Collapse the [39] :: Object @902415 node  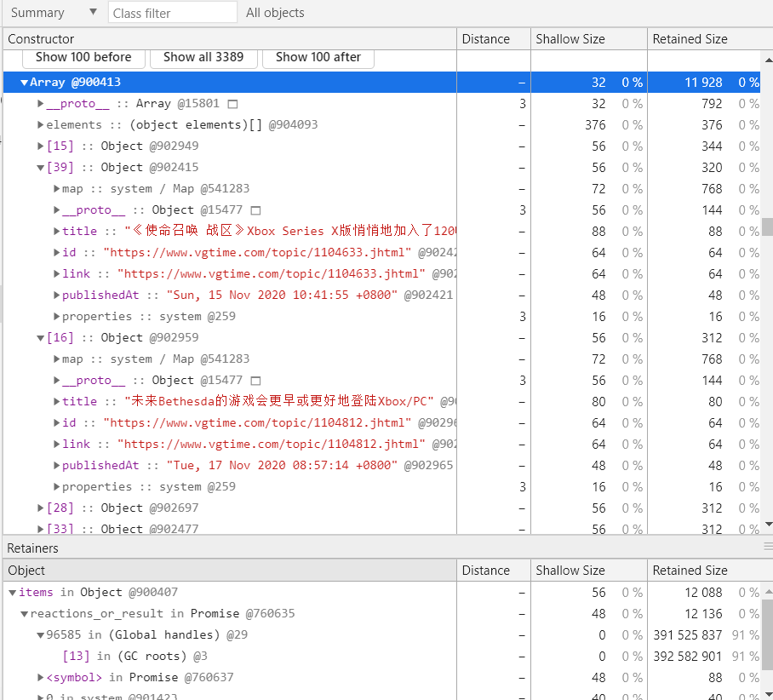click(x=41, y=168)
